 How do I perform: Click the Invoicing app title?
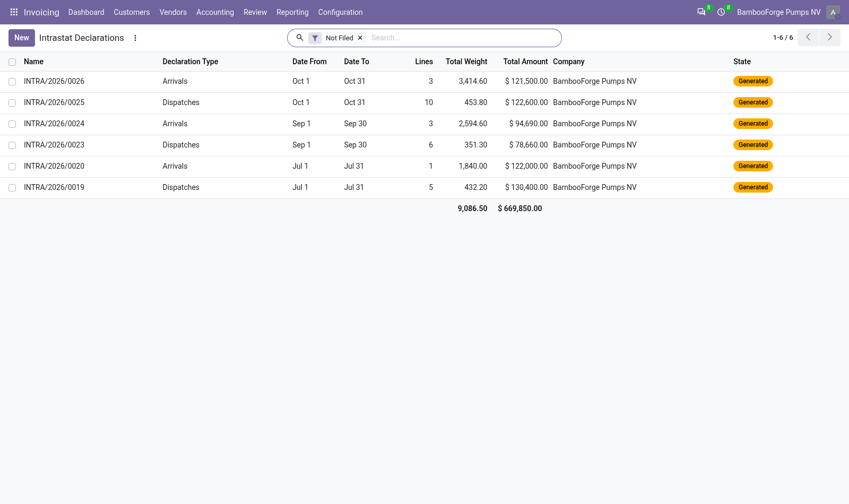(x=41, y=12)
